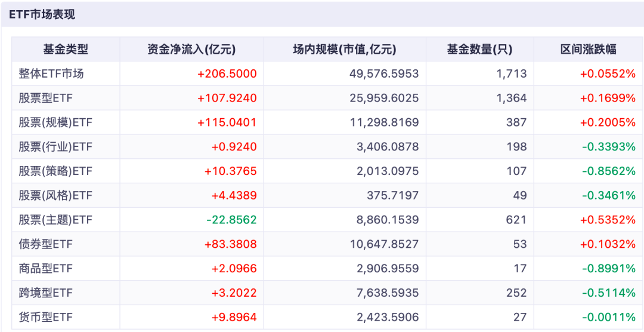
Task: Click the fund count 198
Action: 516,147
